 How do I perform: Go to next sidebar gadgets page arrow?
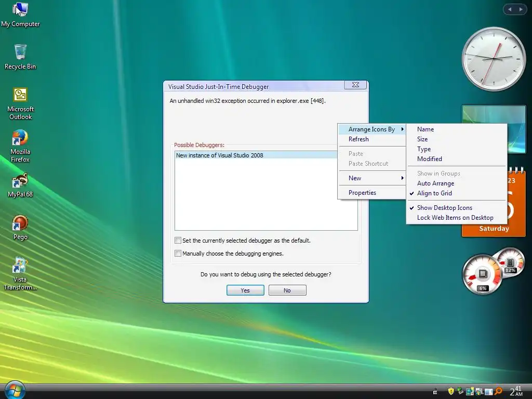pyautogui.click(x=521, y=9)
